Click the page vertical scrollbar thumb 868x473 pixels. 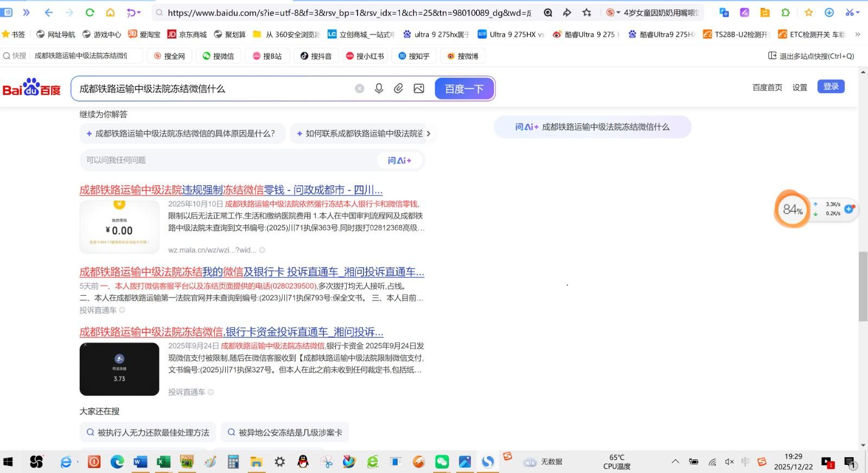tap(863, 287)
